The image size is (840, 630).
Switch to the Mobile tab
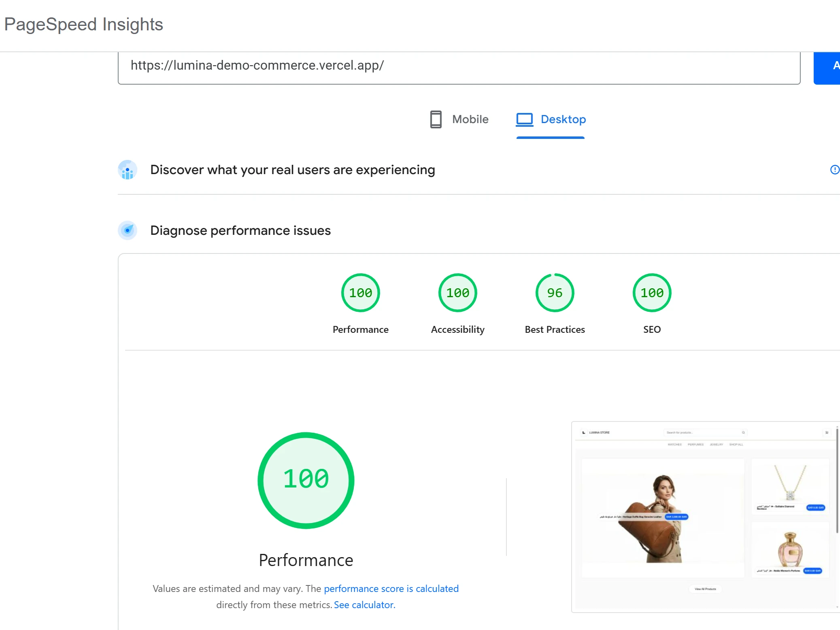pos(470,119)
